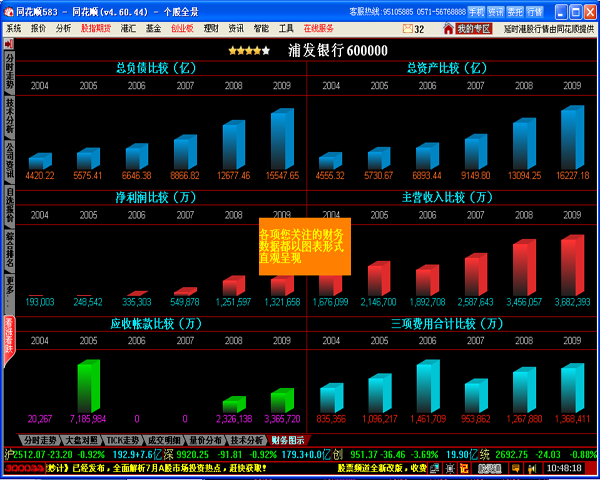Select the 综合排名 sidebar tab

point(9,249)
